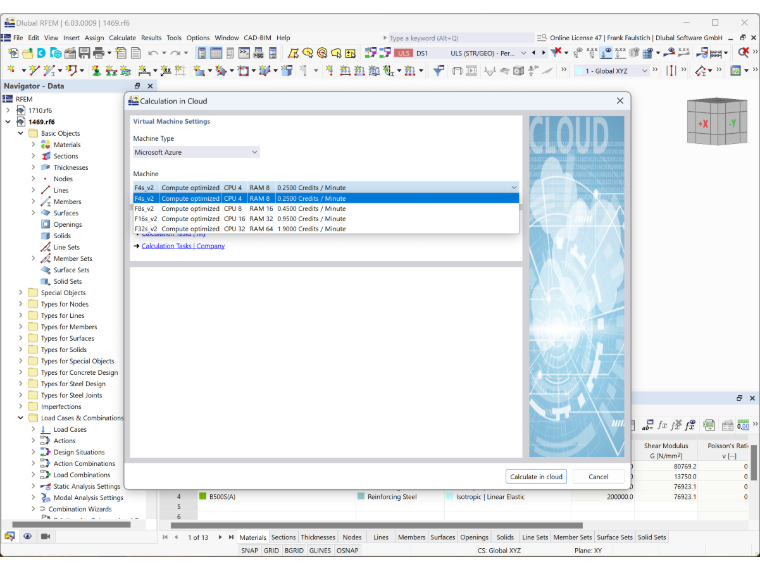This screenshot has width=760, height=570.
Task: Select the F8s_v2 machine option
Action: [x=326, y=208]
